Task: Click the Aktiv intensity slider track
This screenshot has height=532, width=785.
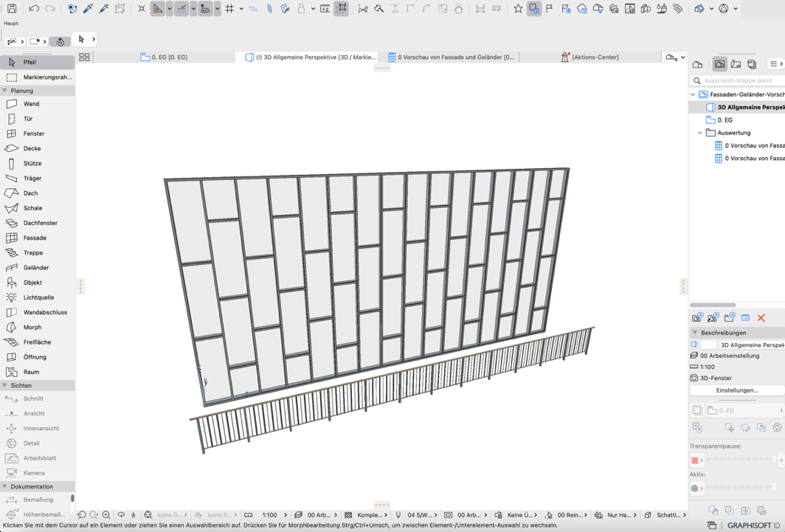Action: tap(741, 487)
